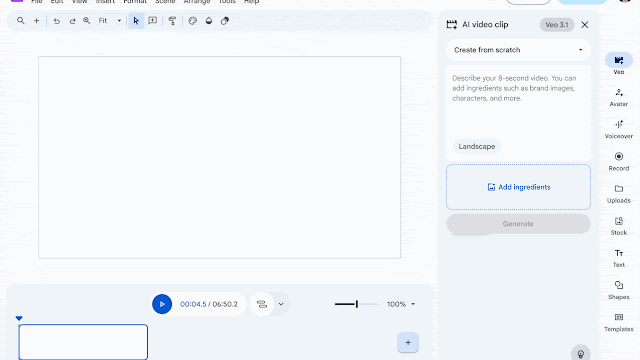Viewport: 640px width, 360px height.
Task: Close the AI video clip panel
Action: click(584, 25)
